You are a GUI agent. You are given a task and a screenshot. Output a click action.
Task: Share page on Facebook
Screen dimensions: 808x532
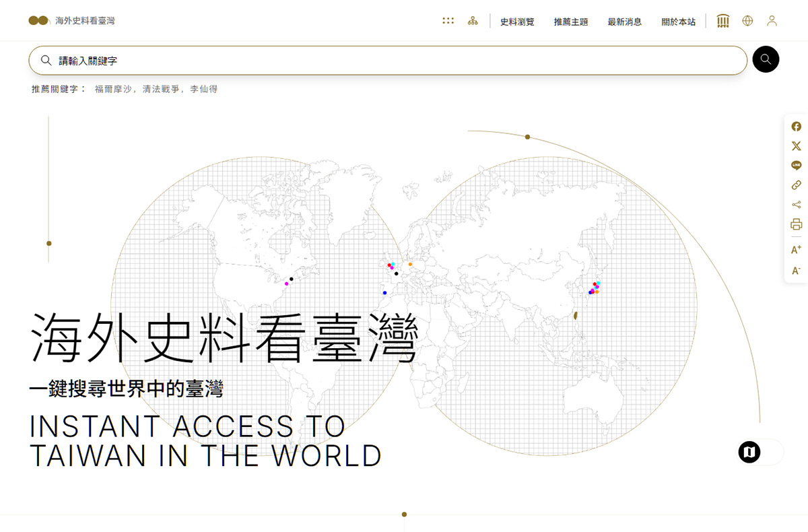point(796,127)
